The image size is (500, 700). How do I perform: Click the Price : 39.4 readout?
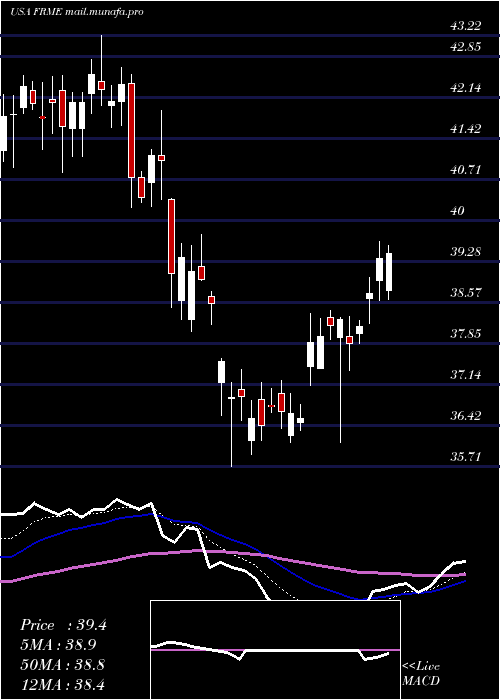click(x=63, y=625)
